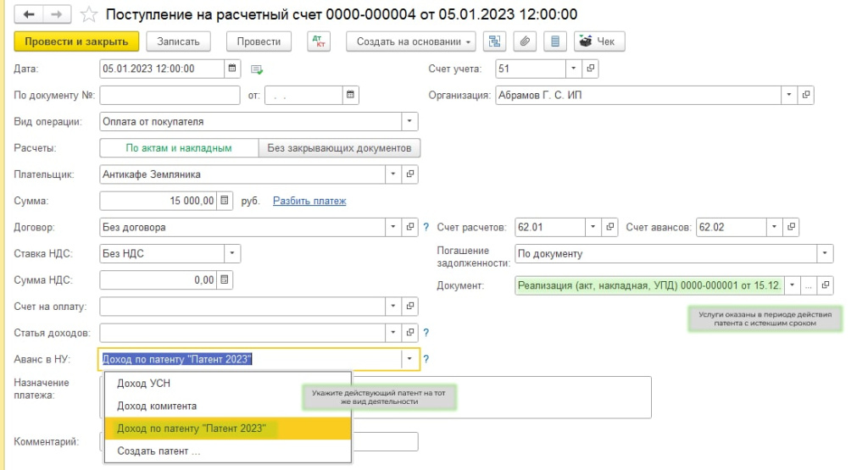The image size is (868, 470).
Task: Click the По документу № input field
Action: [x=170, y=95]
